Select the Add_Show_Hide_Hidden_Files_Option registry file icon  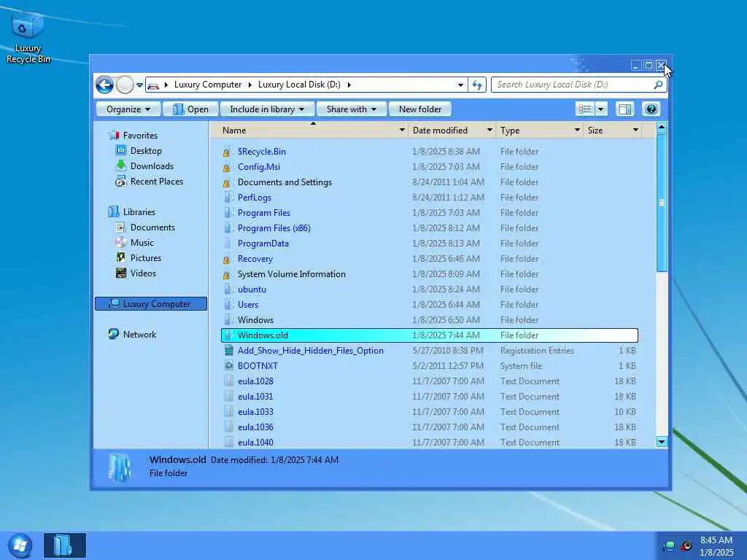pyautogui.click(x=228, y=351)
